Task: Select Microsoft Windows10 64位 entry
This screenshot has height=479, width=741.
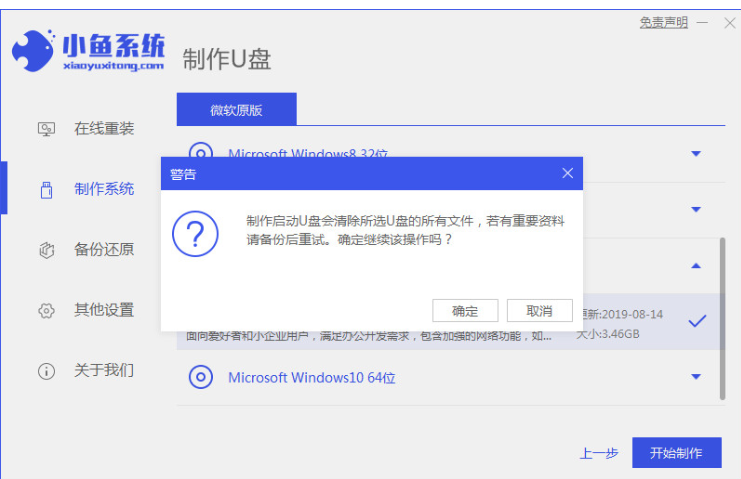Action: 312,377
